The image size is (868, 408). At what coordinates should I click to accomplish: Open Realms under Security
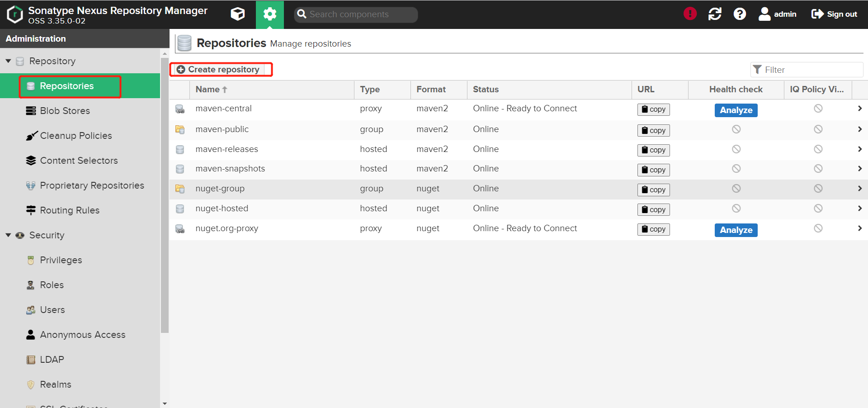pos(80,384)
